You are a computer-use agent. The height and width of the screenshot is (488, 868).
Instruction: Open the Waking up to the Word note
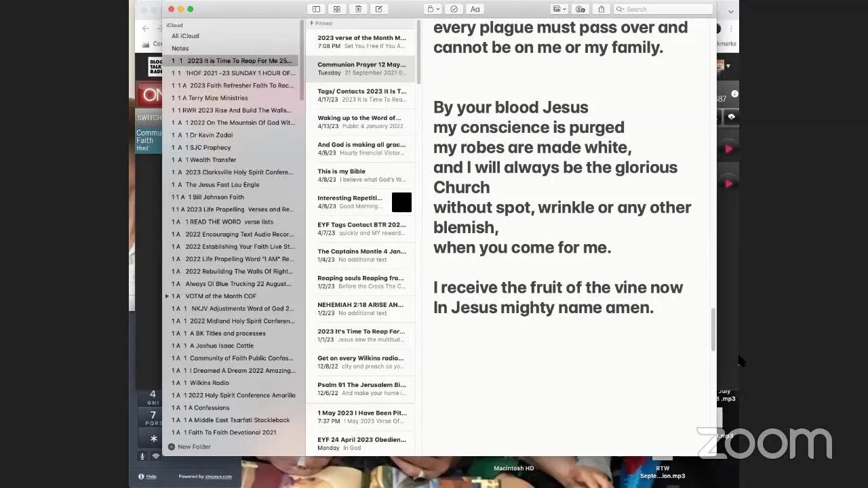coord(361,122)
